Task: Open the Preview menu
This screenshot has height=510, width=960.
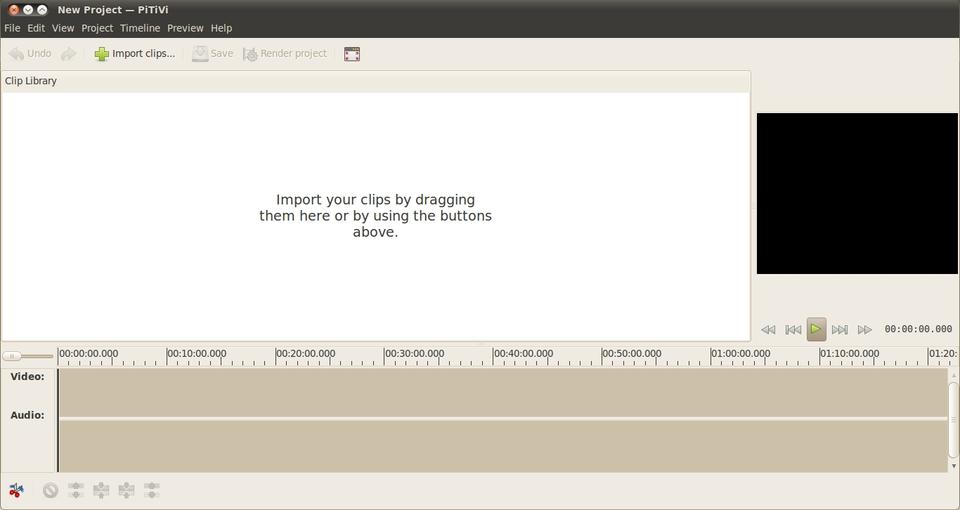Action: 186,28
